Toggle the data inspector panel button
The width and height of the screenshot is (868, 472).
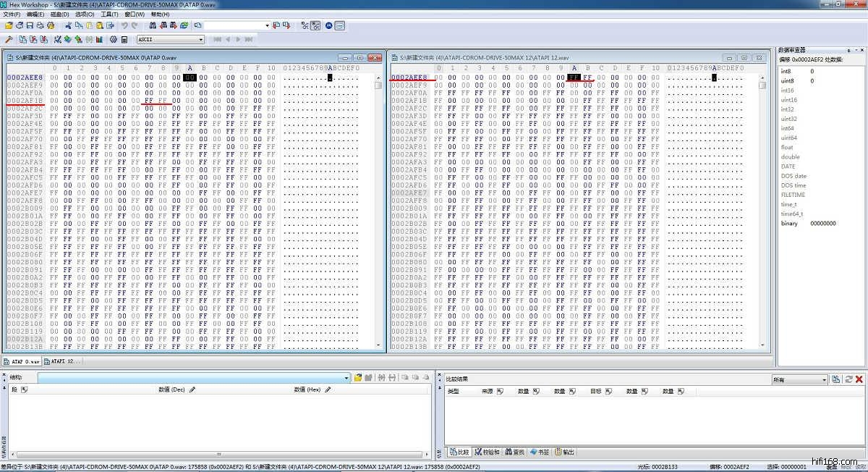click(340, 25)
